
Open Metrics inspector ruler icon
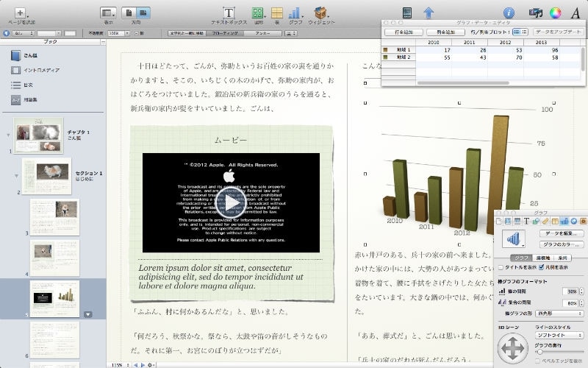pyautogui.click(x=545, y=222)
